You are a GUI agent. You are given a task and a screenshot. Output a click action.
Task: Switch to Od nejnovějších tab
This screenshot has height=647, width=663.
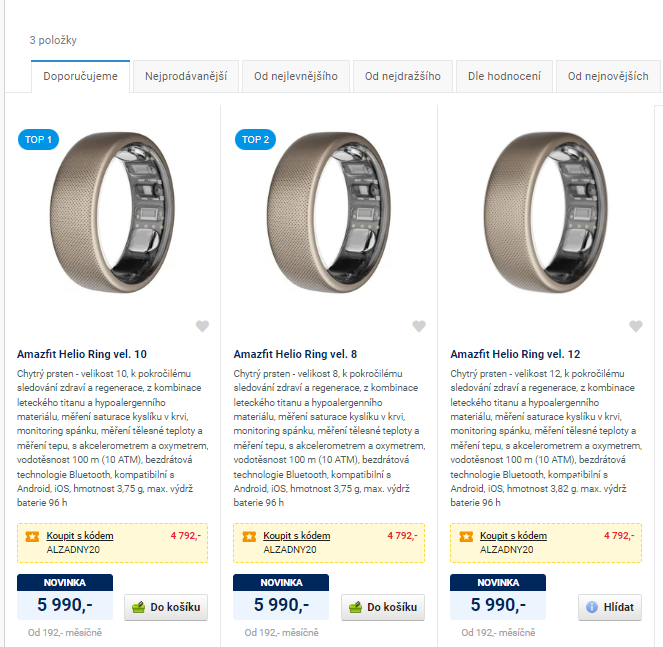pos(608,76)
